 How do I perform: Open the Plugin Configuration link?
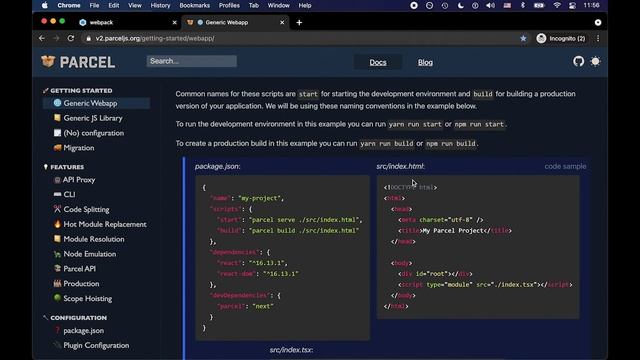[x=96, y=345]
